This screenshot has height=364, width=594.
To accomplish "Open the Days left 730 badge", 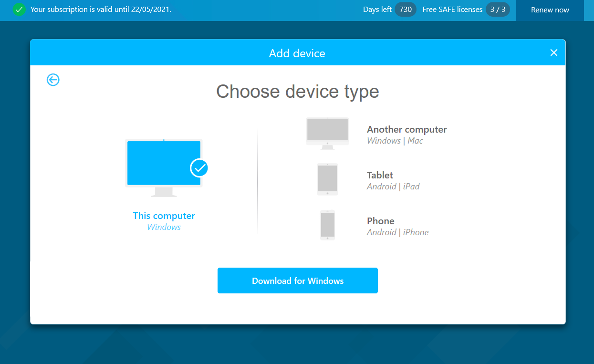I will [405, 9].
